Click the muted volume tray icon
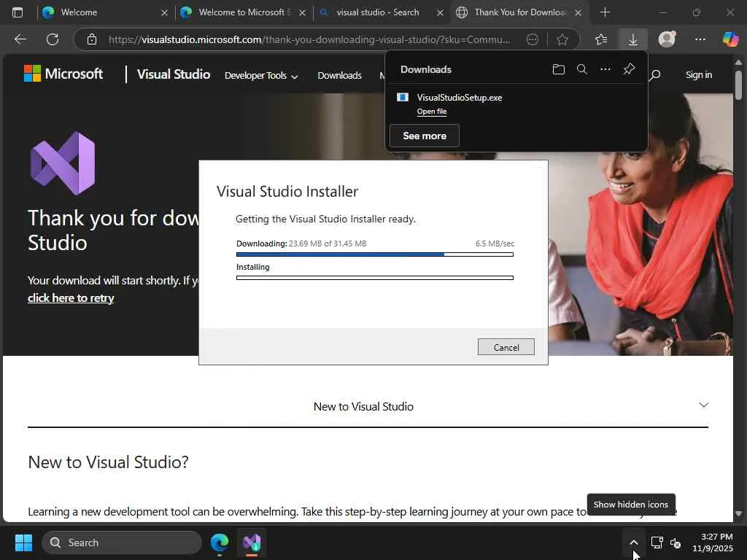747x560 pixels. coord(675,542)
